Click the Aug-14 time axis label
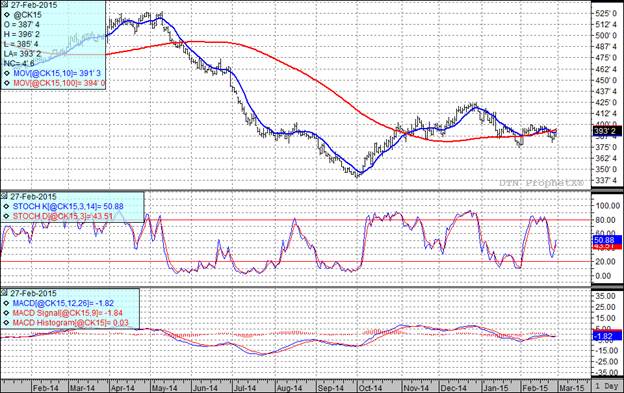 pos(289,387)
